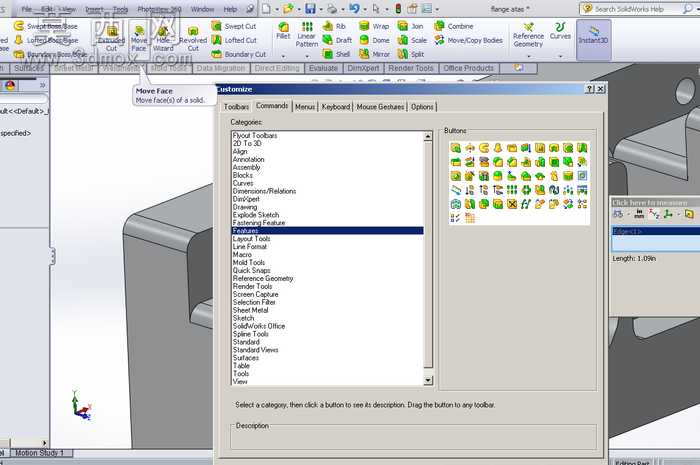
Task: Open the Window menu
Action: coord(202,9)
